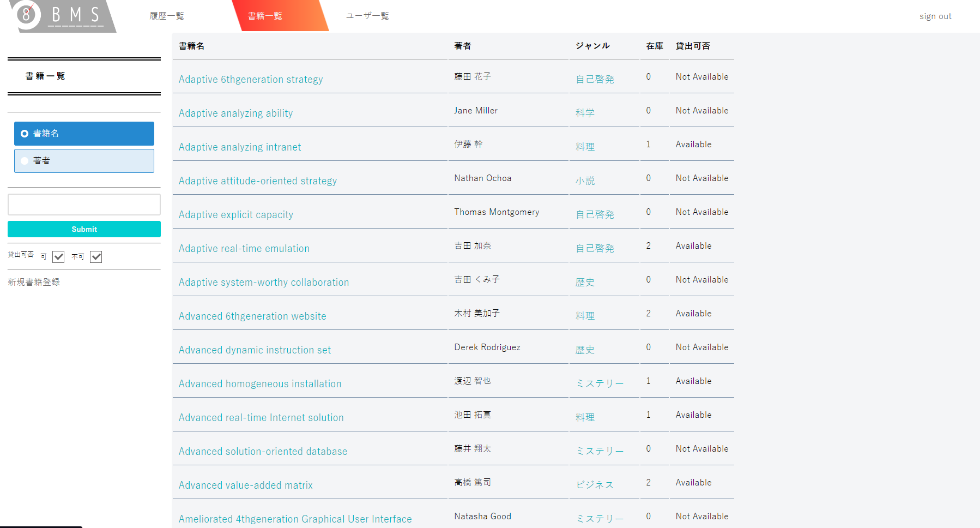Click 科学 genre for Adaptive analyzing ability

point(585,113)
